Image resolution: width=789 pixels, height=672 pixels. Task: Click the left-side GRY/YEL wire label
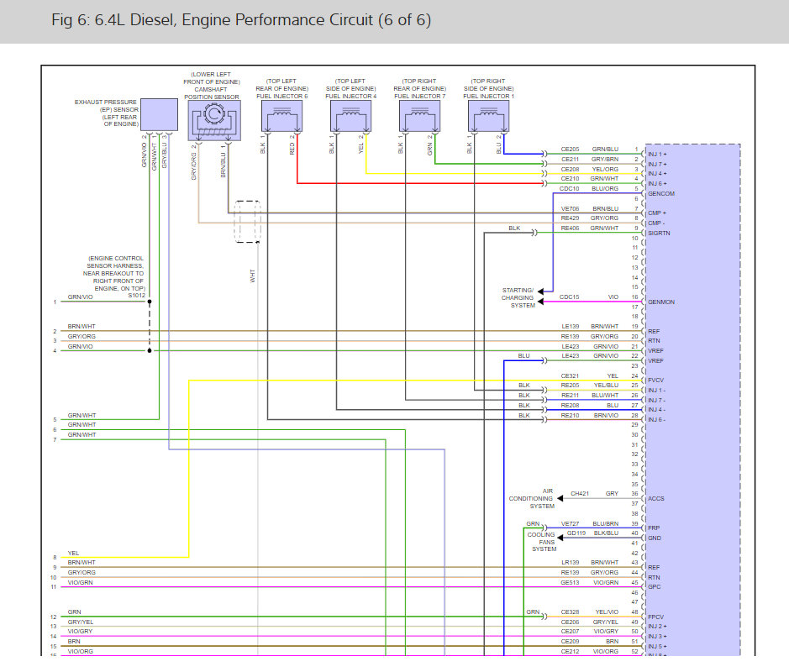[81, 622]
